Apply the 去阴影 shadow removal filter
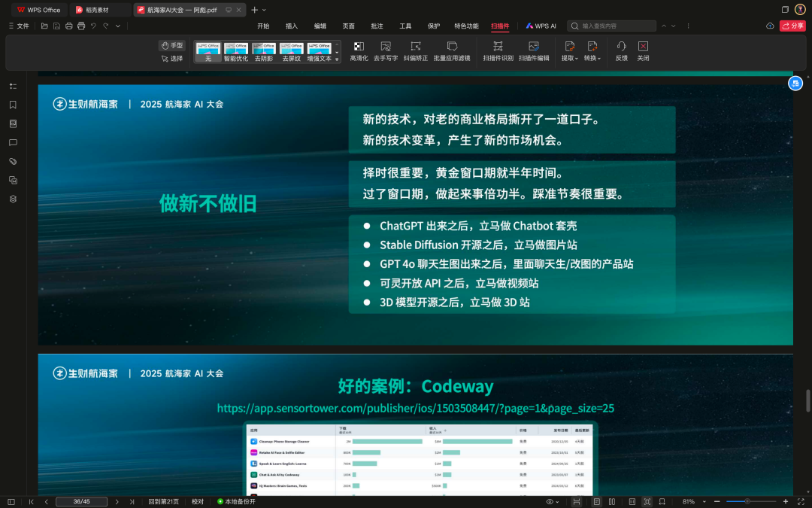Image resolution: width=812 pixels, height=508 pixels. click(x=264, y=52)
